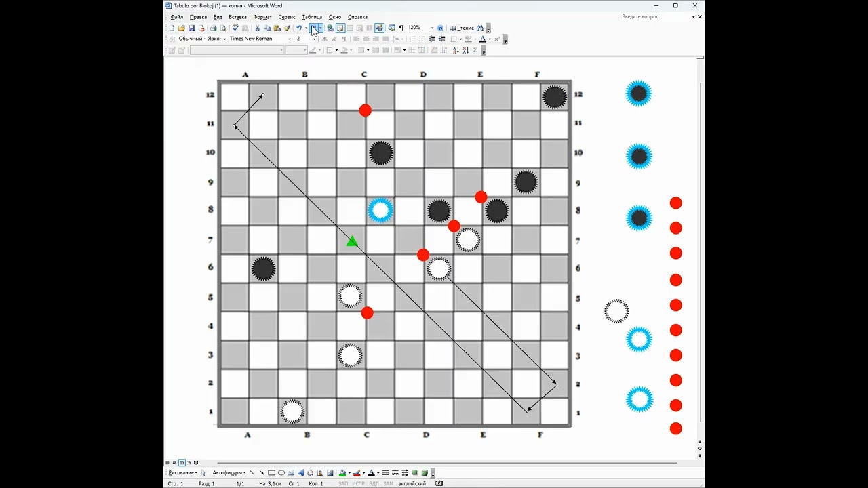Viewport: 868px width, 488px height.
Task: Click английский language in status bar
Action: click(412, 483)
